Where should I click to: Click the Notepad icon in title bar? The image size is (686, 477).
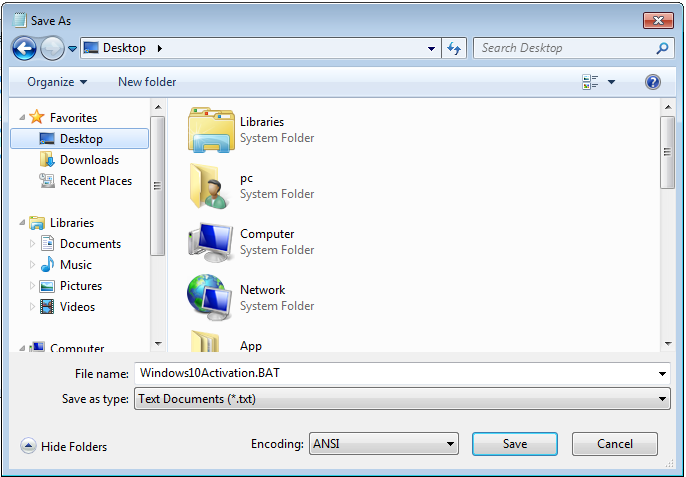[19, 20]
